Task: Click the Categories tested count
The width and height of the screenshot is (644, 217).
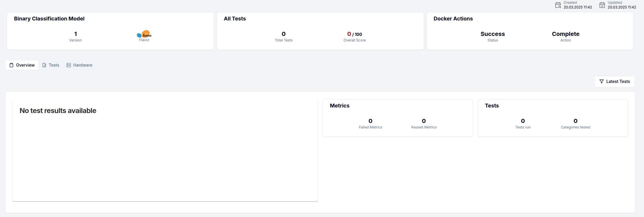Action: (x=576, y=121)
